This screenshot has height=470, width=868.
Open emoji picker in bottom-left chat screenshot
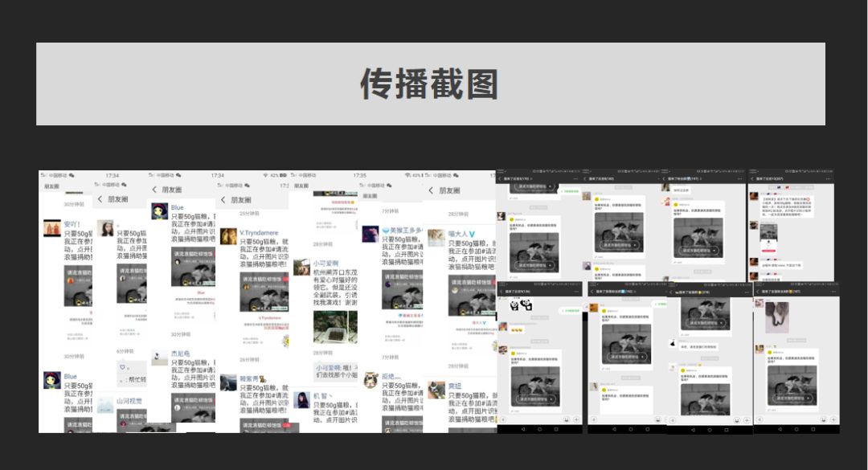click(567, 420)
